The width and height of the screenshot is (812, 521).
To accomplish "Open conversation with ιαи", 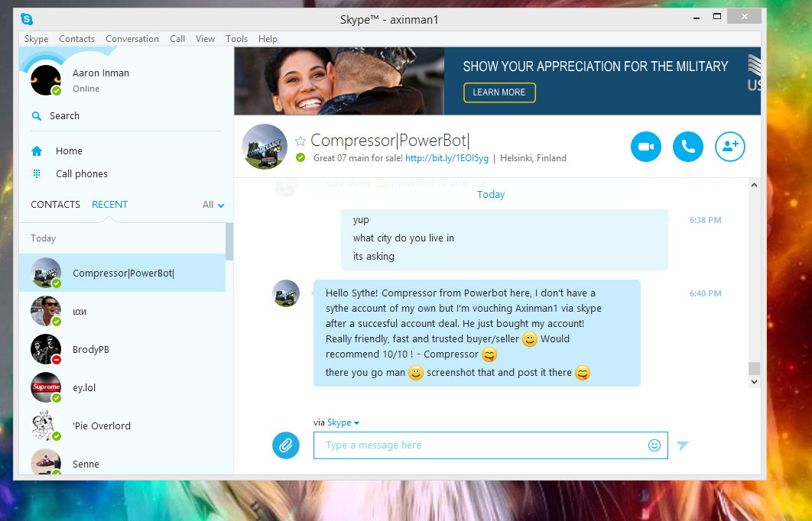I will pyautogui.click(x=122, y=311).
